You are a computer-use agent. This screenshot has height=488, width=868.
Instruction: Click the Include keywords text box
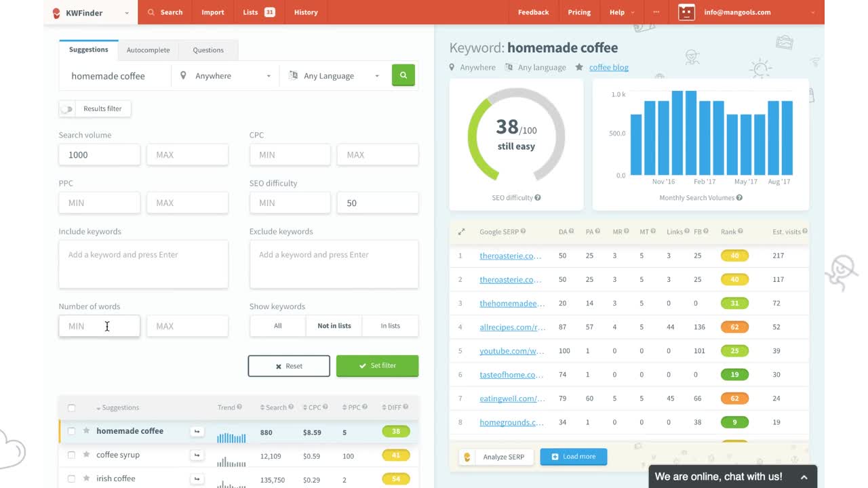click(x=143, y=264)
